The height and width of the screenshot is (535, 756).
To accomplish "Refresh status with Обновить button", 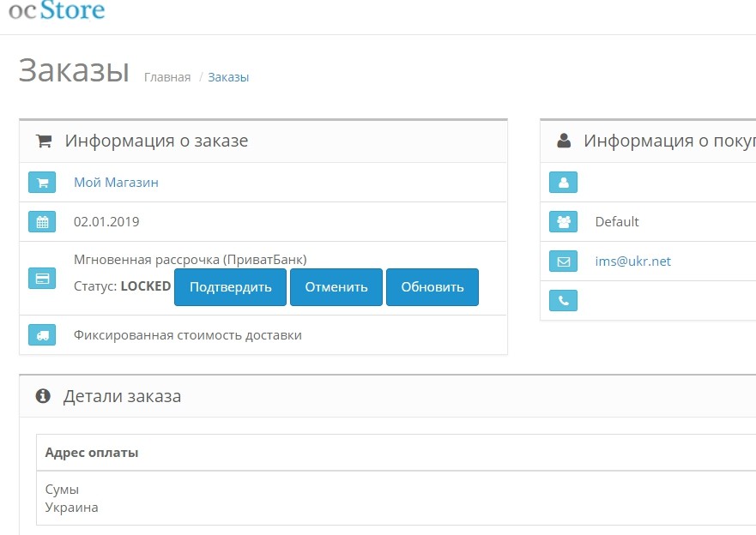I will tap(432, 287).
